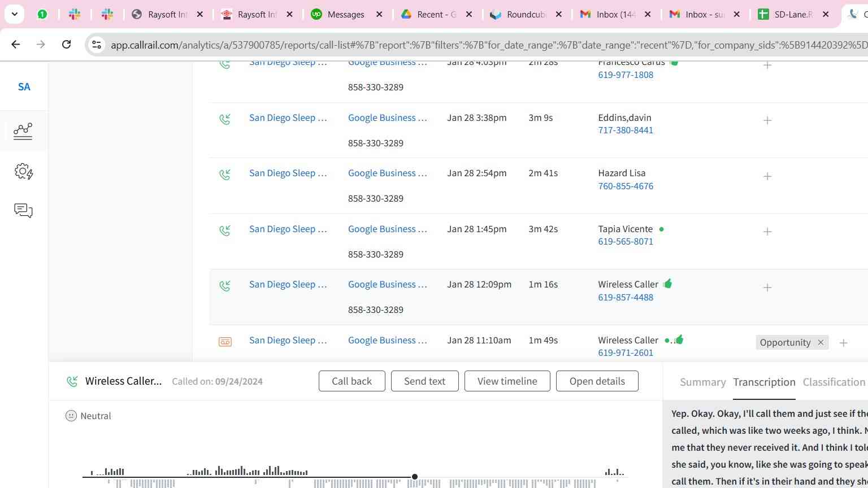Add tag to Hazard Lisa call

tap(767, 176)
